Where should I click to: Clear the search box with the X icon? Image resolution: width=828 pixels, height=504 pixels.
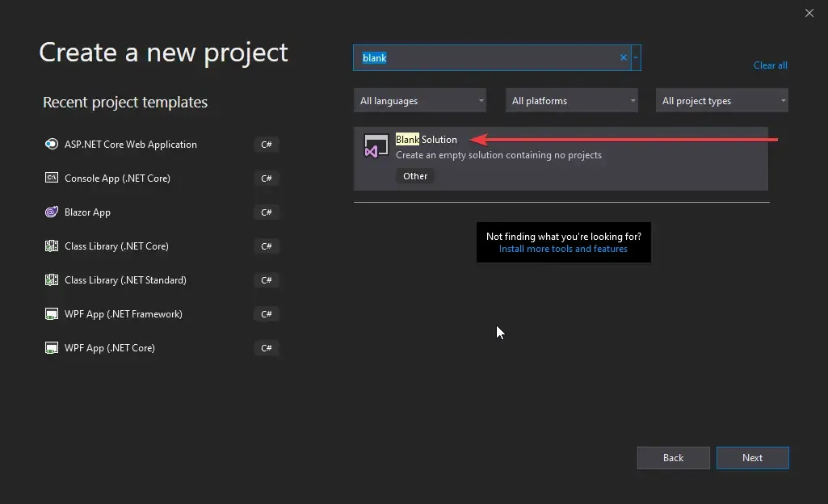tap(622, 57)
